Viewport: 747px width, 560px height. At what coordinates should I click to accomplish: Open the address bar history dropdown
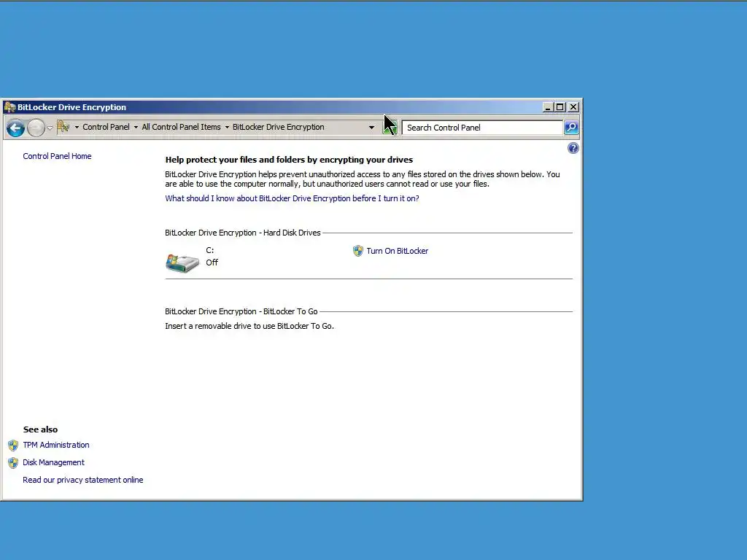[371, 127]
